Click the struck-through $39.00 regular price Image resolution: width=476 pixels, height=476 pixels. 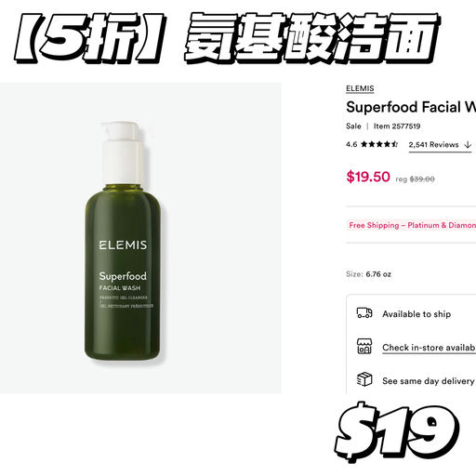(422, 178)
